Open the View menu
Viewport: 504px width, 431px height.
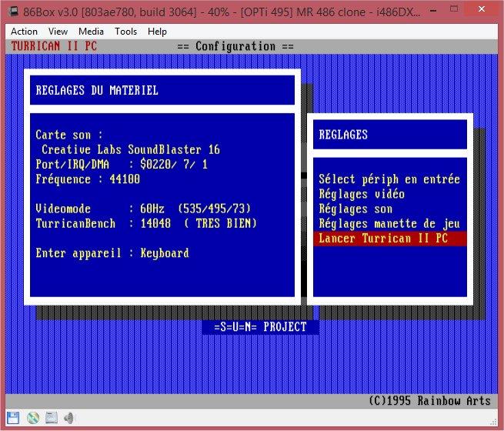58,32
